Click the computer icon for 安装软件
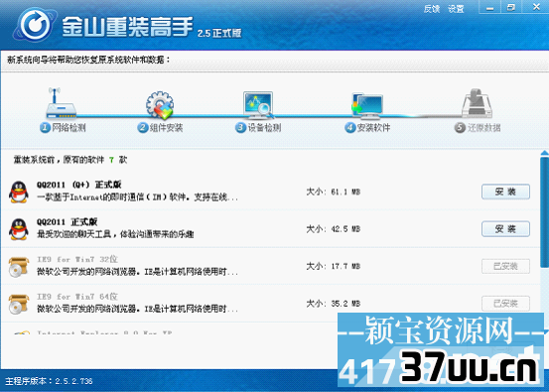549x392 pixels. [367, 106]
